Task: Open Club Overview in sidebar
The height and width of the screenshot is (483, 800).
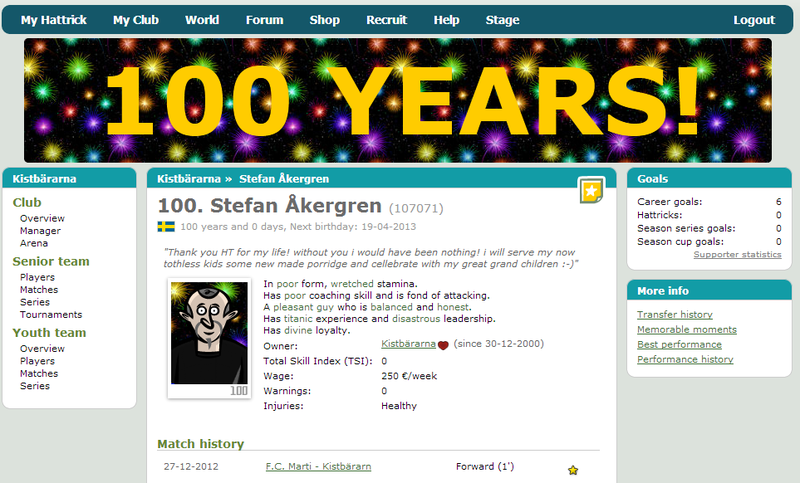Action: pyautogui.click(x=42, y=218)
